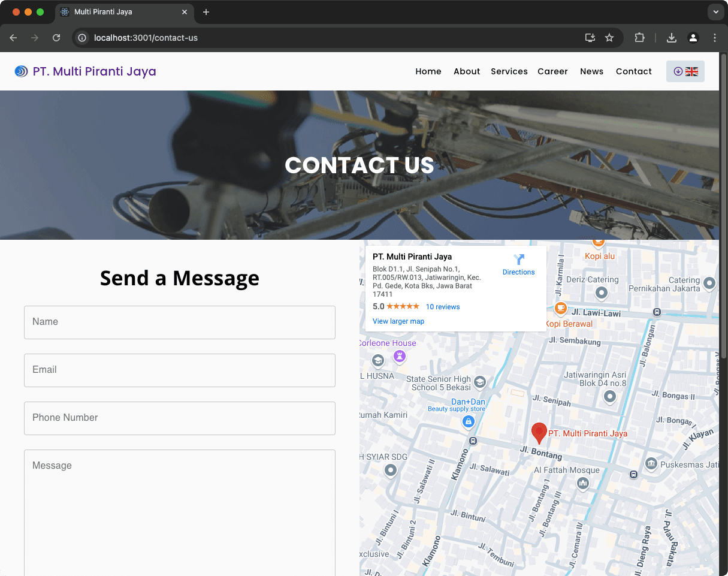Viewport: 728px width, 576px height.
Task: Click the bus stop icon on Jl. Lawi-Lawi
Action: tap(657, 312)
